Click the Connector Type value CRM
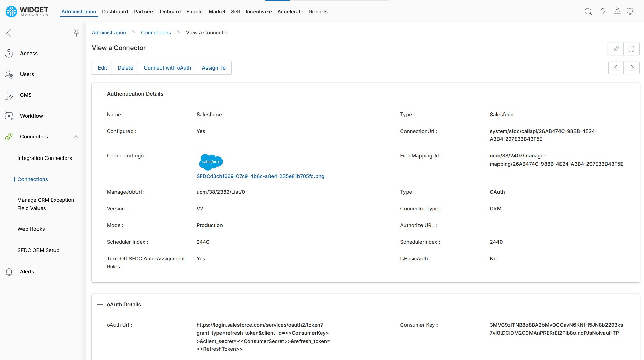This screenshot has width=644, height=360. click(495, 209)
